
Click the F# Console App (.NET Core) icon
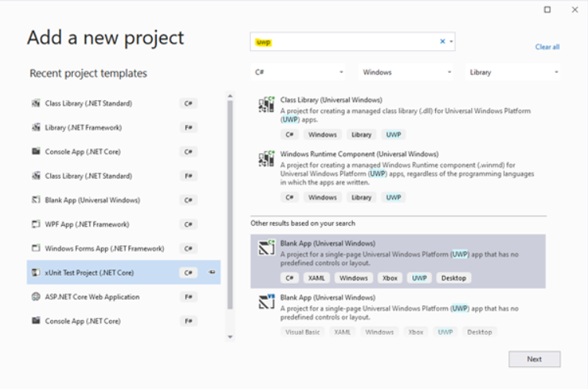(36, 321)
